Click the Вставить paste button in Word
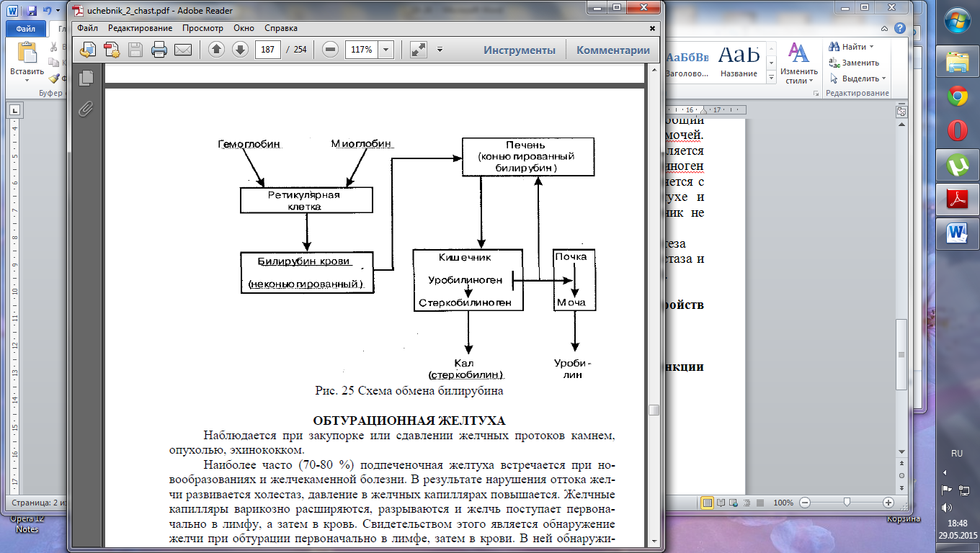980x553 pixels. pyautogui.click(x=27, y=60)
